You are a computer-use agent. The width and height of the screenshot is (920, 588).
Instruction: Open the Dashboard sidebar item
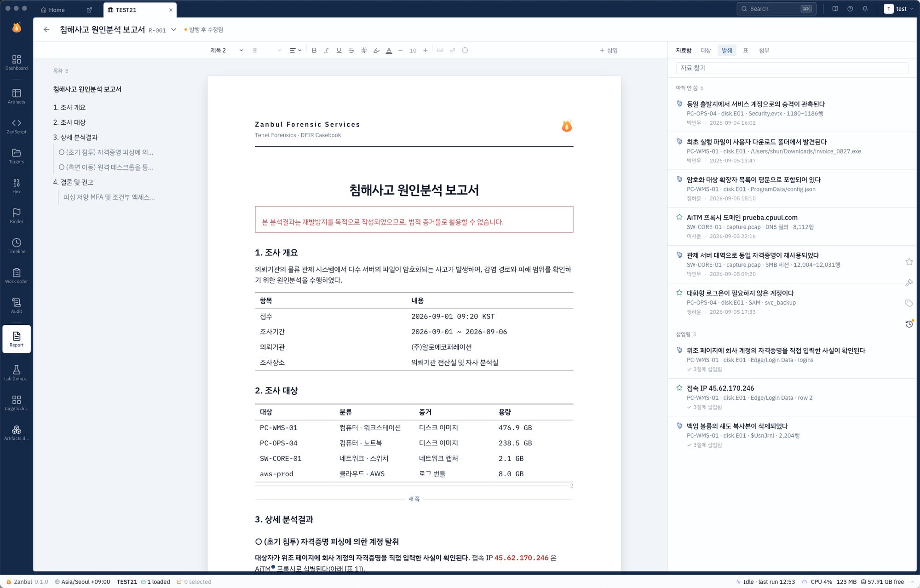tap(17, 63)
